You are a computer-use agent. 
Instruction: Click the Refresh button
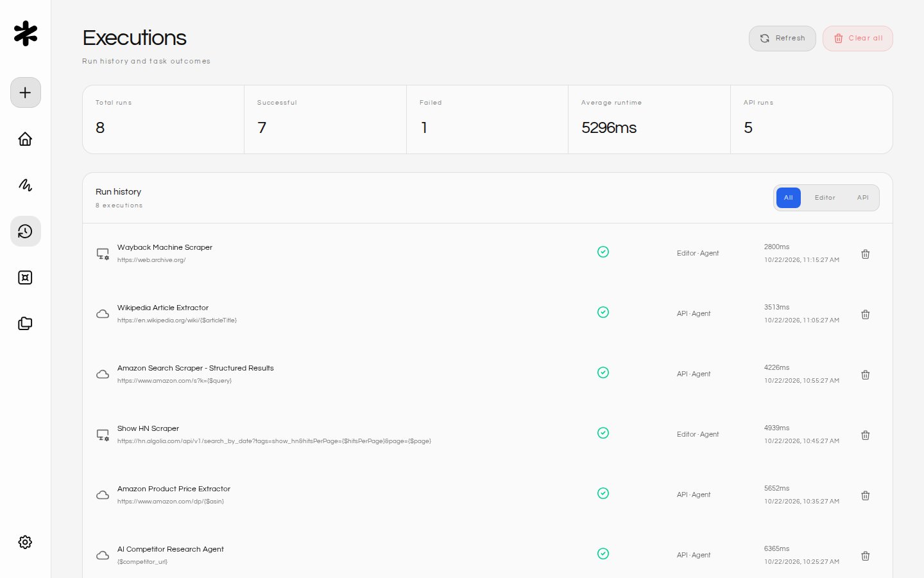(782, 39)
